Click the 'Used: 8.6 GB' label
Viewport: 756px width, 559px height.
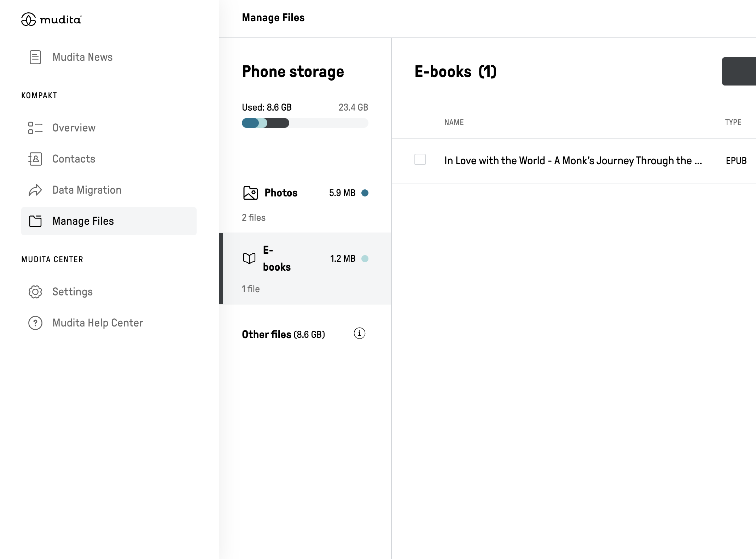[x=267, y=107]
